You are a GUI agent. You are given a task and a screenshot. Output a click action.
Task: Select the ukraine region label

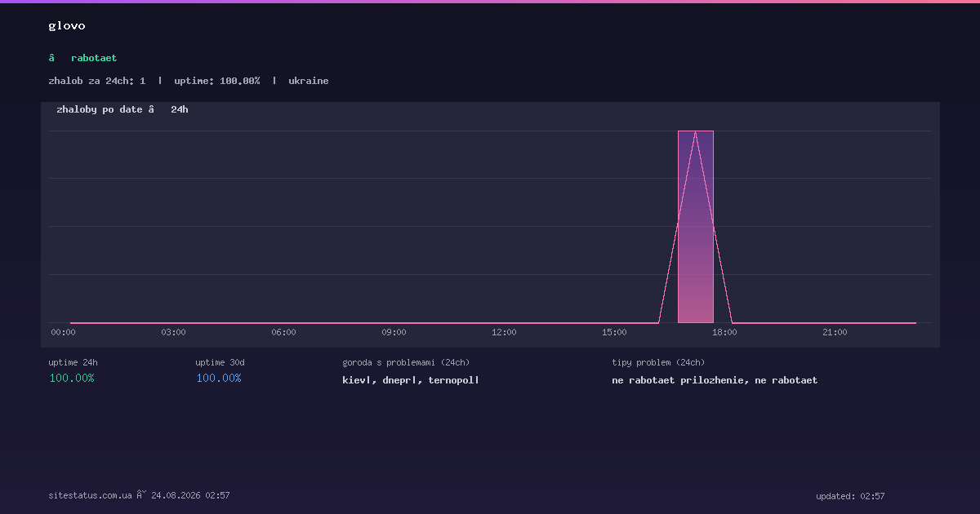[x=309, y=81]
